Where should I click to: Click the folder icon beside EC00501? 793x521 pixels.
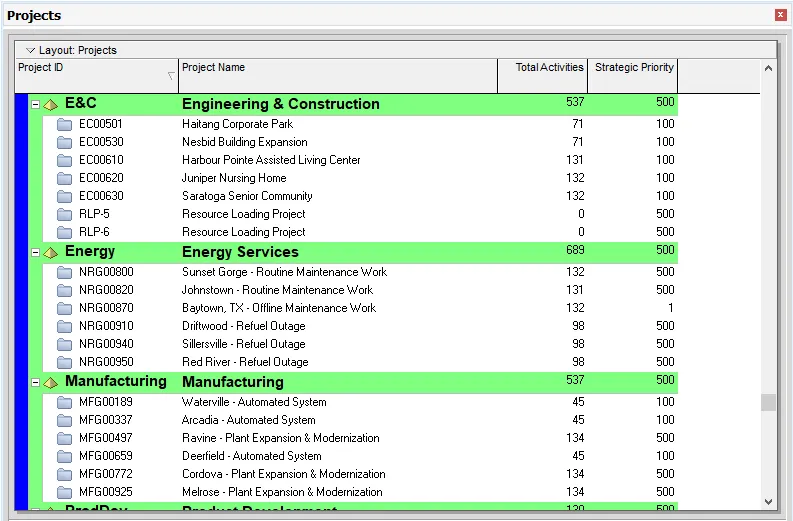(65, 124)
